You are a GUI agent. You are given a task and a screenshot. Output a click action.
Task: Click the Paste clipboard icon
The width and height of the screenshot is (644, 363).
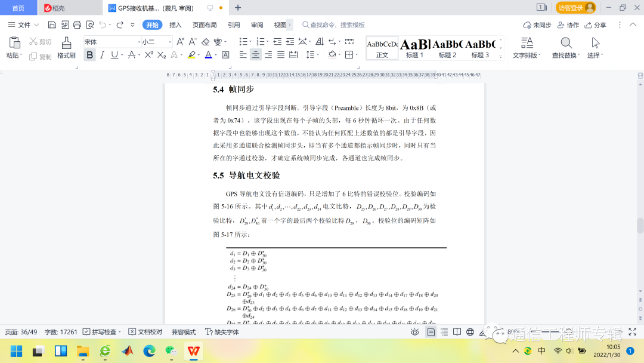[14, 43]
